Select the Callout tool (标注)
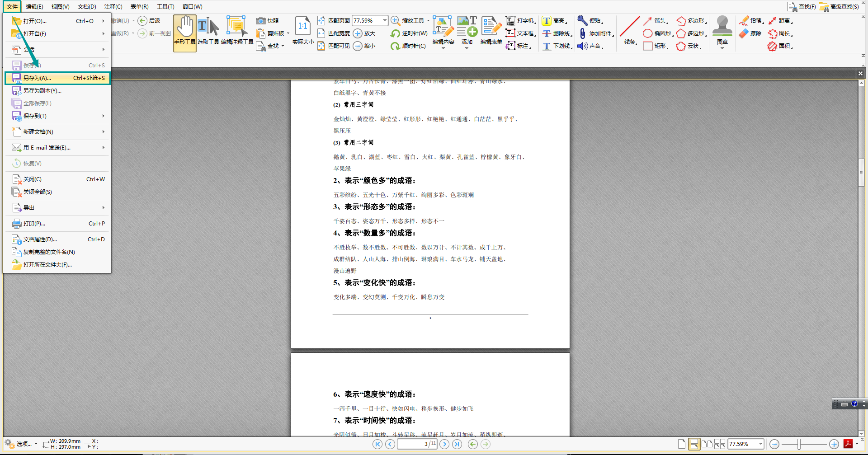Screen dimensions: 868x455 click(518, 46)
